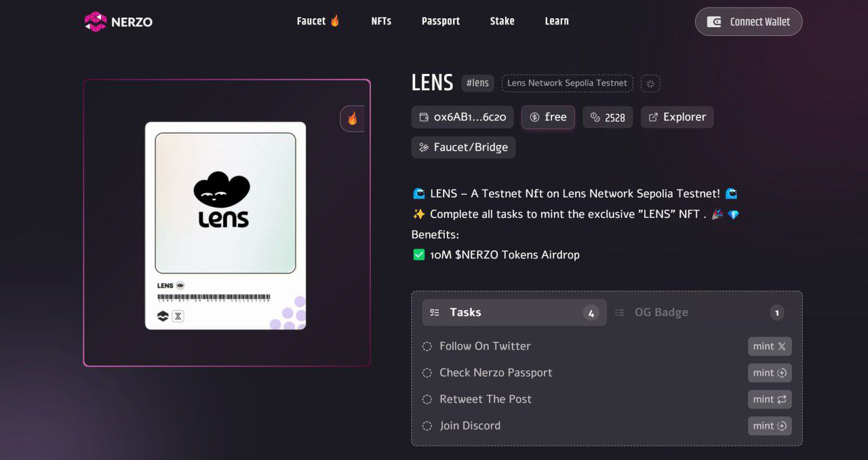
Task: Click the X icon in Follow On Twitter mint button
Action: (x=782, y=346)
